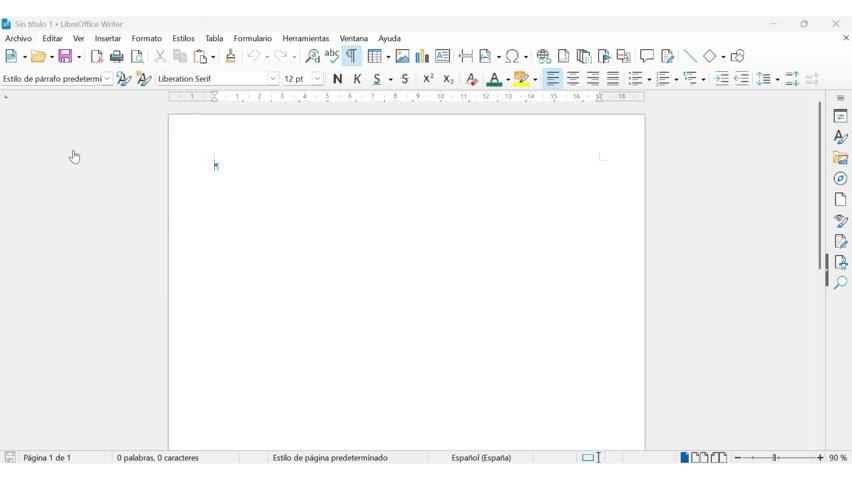The image size is (852, 480).
Task: Open the Herramientas menu
Action: coord(305,39)
